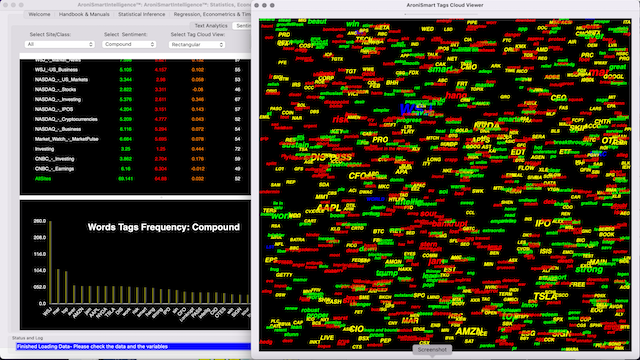Click the AAPL tag in the cloud

pos(329,208)
